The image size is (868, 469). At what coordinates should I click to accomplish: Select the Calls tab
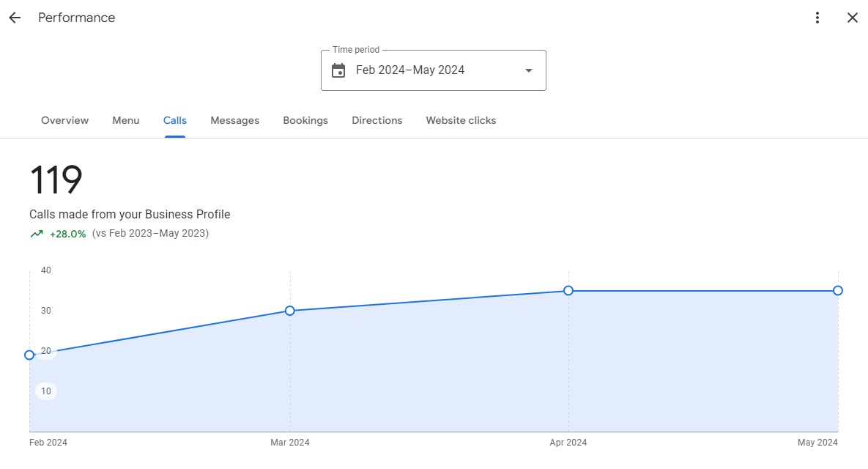pyautogui.click(x=175, y=120)
